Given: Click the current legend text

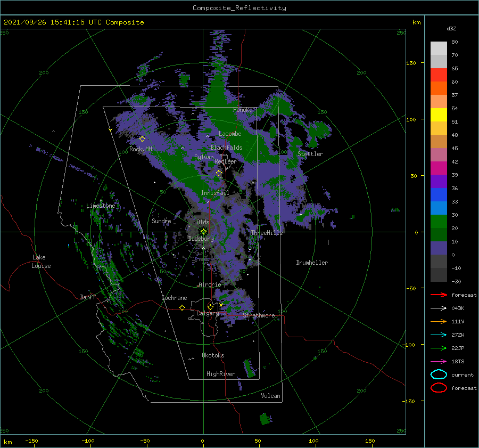Looking at the screenshot, I should tap(463, 374).
